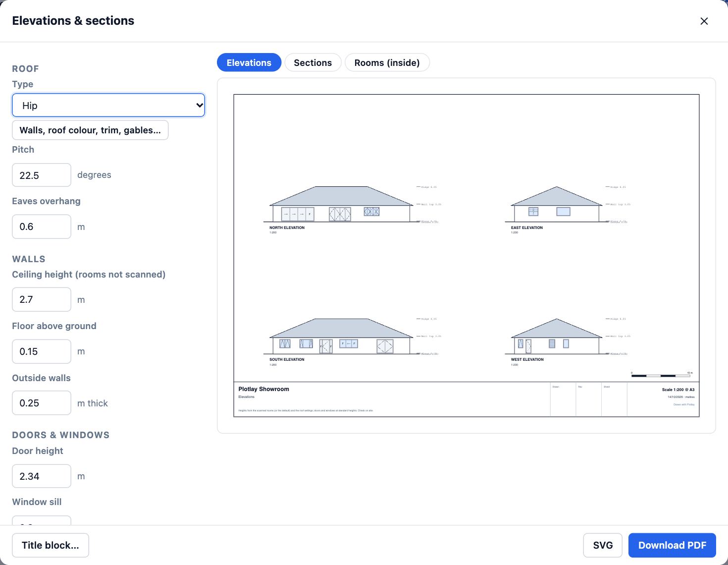728x565 pixels.
Task: Click the DOORS & WINDOWS section heading
Action: 61,435
